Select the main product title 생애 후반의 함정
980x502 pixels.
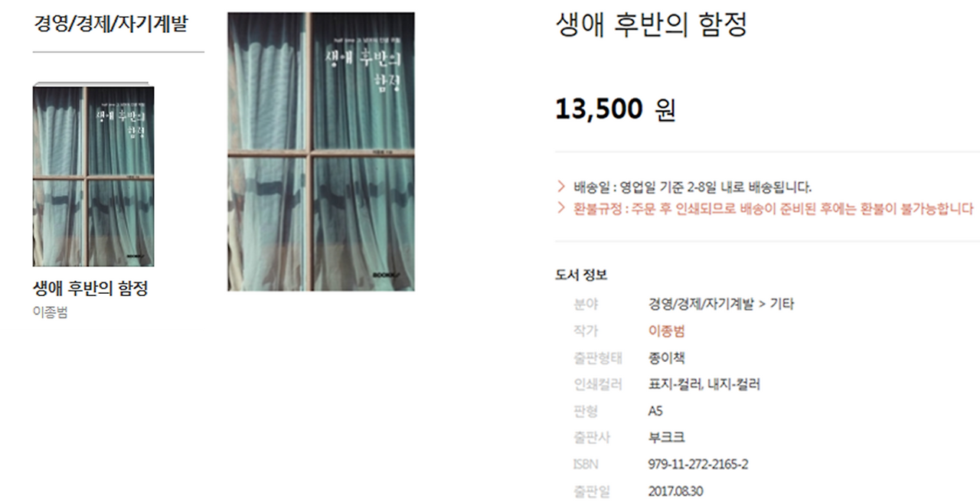pyautogui.click(x=652, y=24)
